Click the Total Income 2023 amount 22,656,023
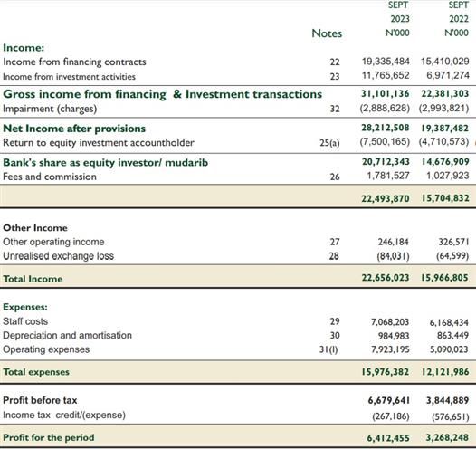This screenshot has height=449, width=476. pyautogui.click(x=386, y=278)
